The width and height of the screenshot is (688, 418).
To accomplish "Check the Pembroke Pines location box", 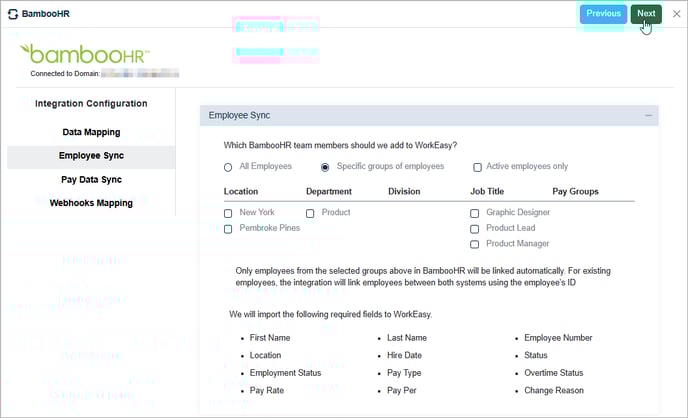I will coord(228,229).
